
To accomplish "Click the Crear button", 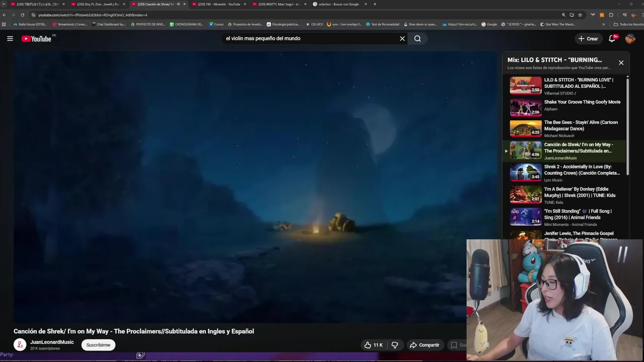I will 588,39.
